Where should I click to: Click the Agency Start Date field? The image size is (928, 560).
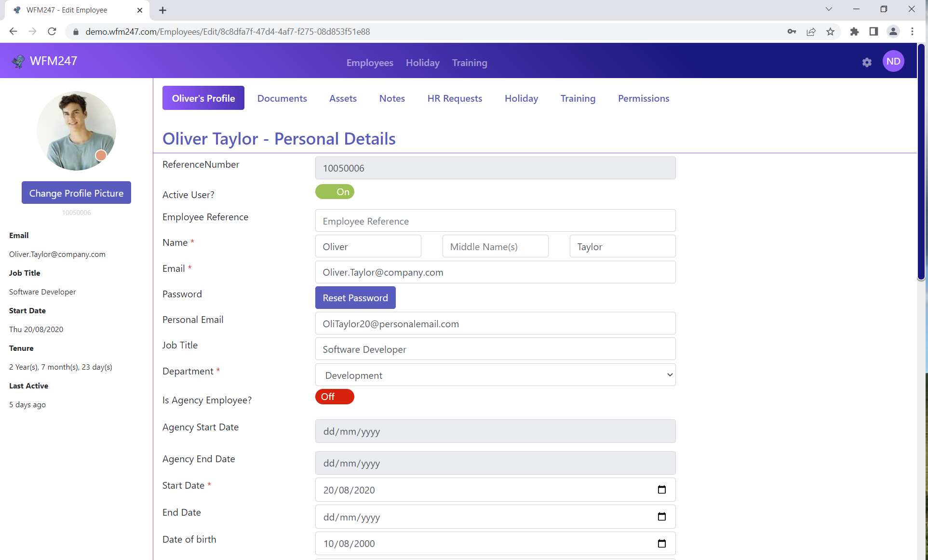[x=495, y=431]
